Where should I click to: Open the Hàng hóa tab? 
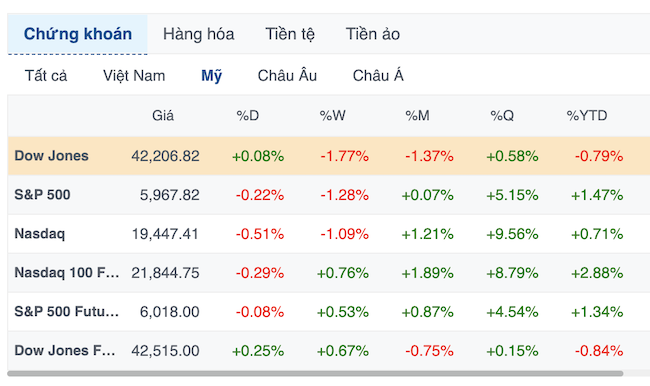(198, 34)
